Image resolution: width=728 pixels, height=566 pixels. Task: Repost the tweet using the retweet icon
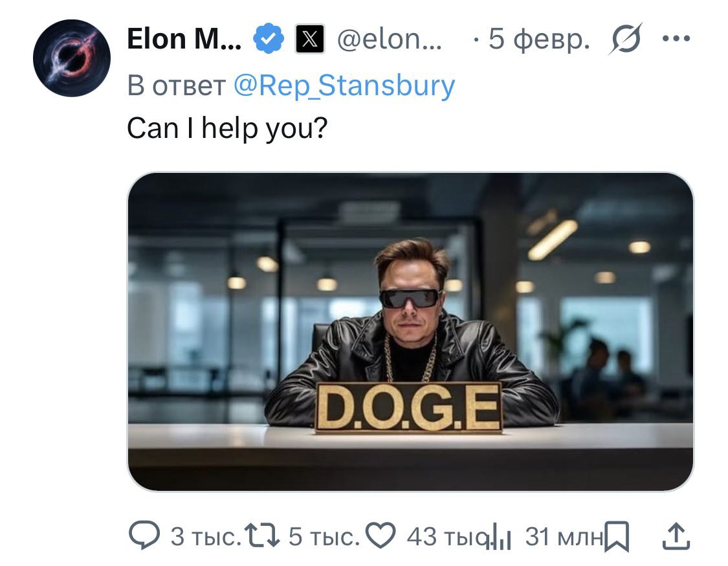pos(263,536)
